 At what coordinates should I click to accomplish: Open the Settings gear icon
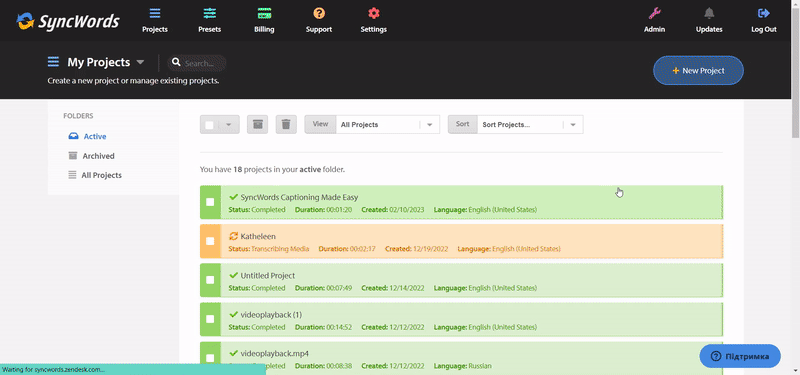click(x=373, y=13)
